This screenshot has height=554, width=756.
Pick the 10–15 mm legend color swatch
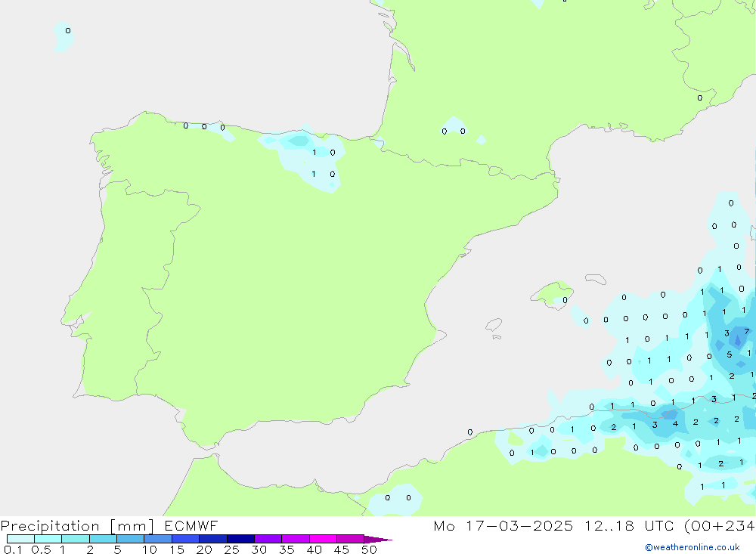(158, 539)
